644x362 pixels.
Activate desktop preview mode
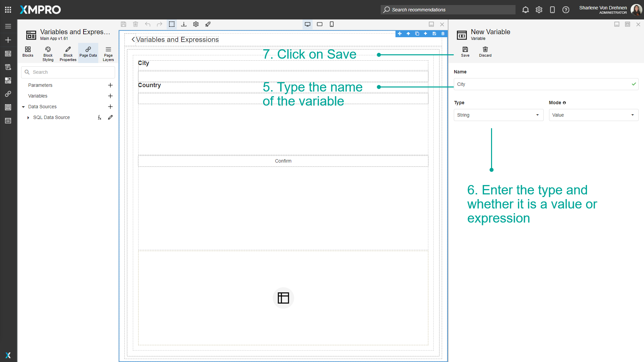(x=307, y=24)
